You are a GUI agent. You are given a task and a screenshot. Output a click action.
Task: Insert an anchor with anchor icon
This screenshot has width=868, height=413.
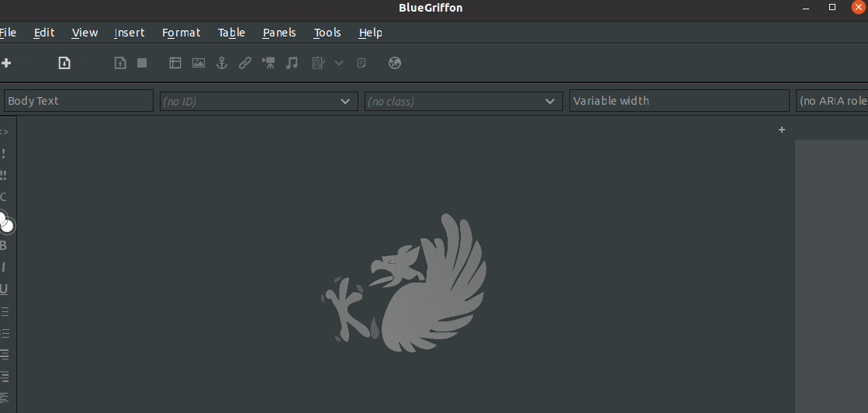[x=221, y=63]
